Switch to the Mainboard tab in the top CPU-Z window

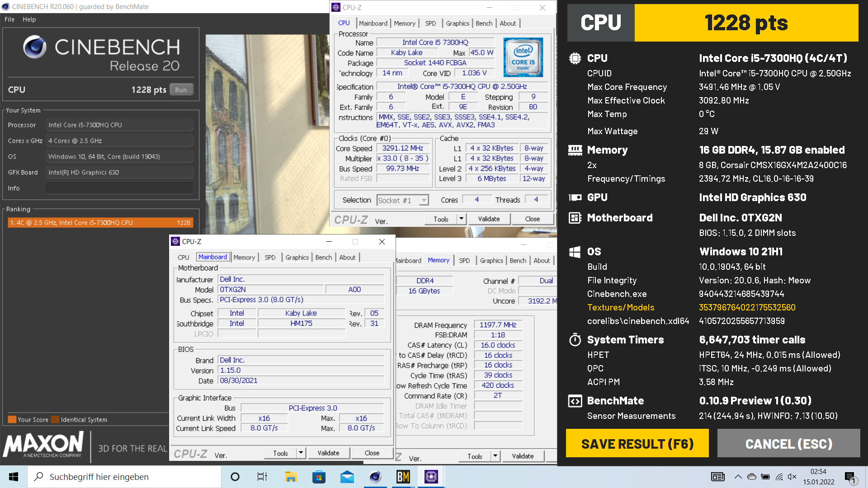373,23
